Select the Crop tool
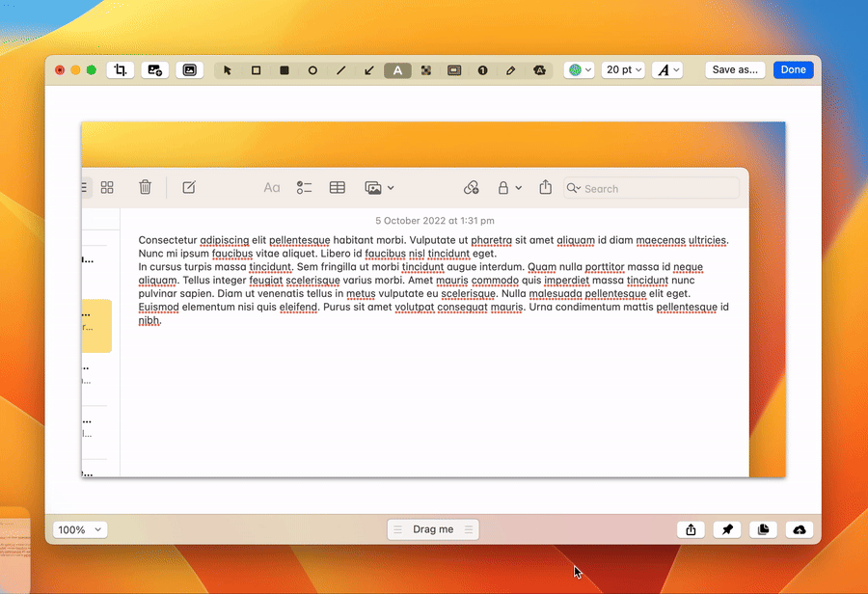Screen dimensions: 868x594 pos(121,69)
